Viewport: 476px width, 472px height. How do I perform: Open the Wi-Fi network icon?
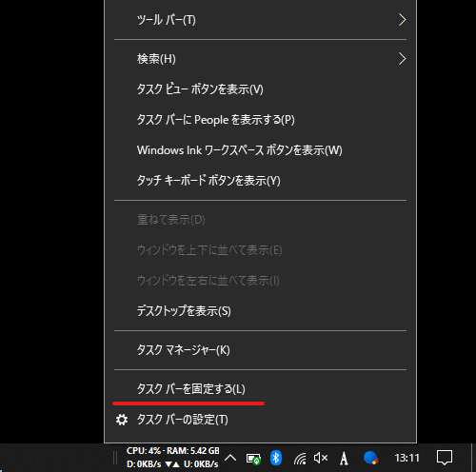[x=300, y=459]
